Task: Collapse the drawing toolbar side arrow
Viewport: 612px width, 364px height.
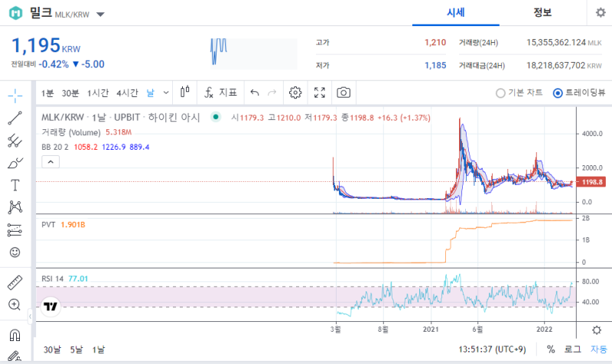Action: tap(30, 317)
